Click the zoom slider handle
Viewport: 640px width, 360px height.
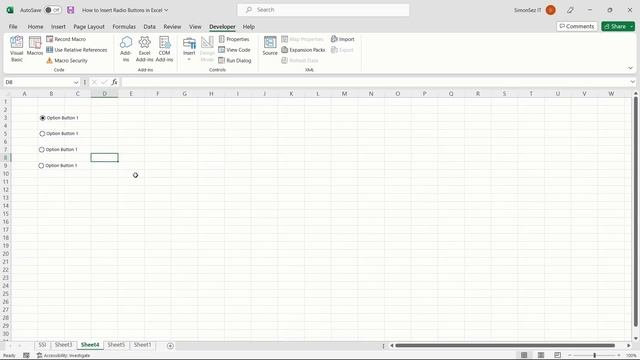(x=594, y=356)
